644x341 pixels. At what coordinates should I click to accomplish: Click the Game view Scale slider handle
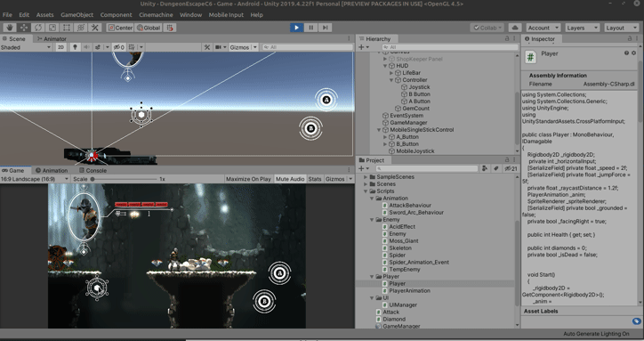coord(93,179)
